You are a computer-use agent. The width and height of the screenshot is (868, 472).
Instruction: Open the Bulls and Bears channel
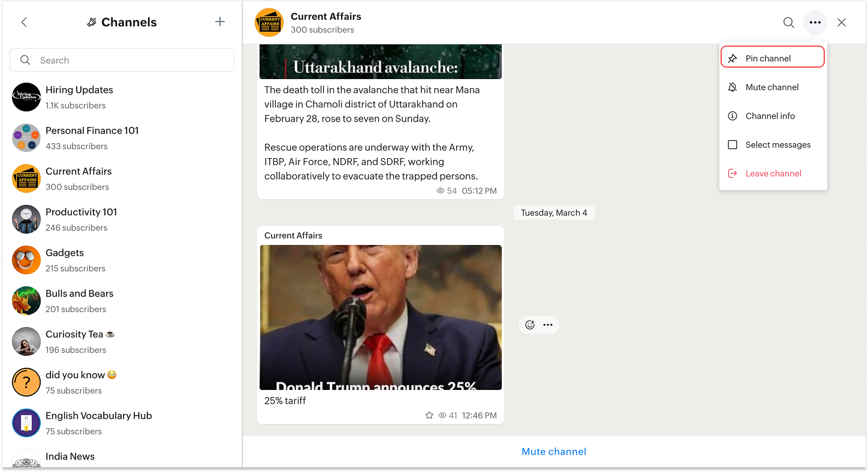pyautogui.click(x=122, y=301)
